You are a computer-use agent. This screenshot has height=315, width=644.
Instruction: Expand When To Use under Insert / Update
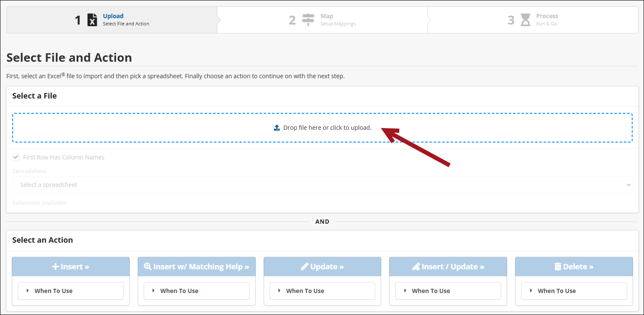point(448,291)
